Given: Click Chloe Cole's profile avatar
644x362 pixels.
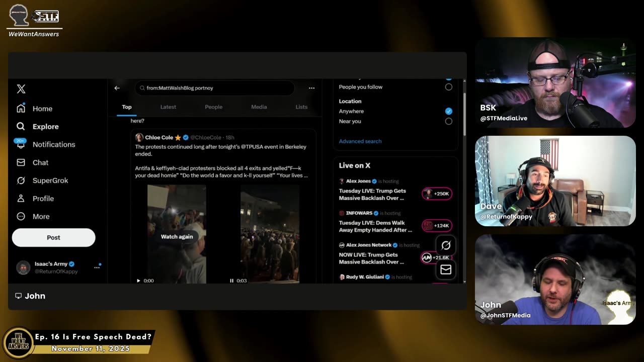Looking at the screenshot, I should (139, 137).
